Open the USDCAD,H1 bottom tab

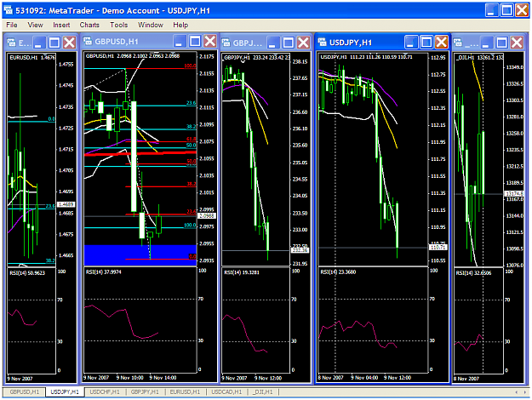(226, 391)
